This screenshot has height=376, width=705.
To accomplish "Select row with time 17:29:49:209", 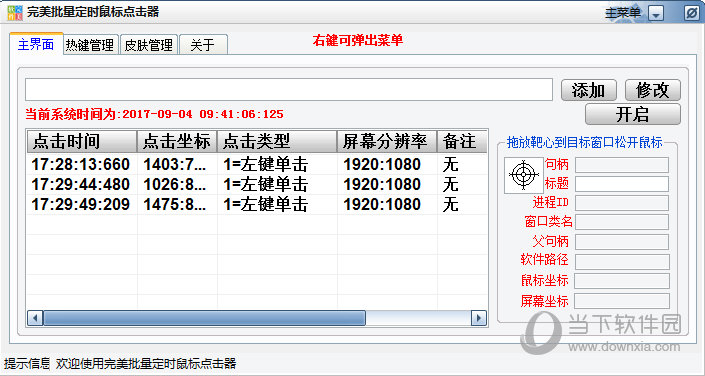I will [257, 205].
